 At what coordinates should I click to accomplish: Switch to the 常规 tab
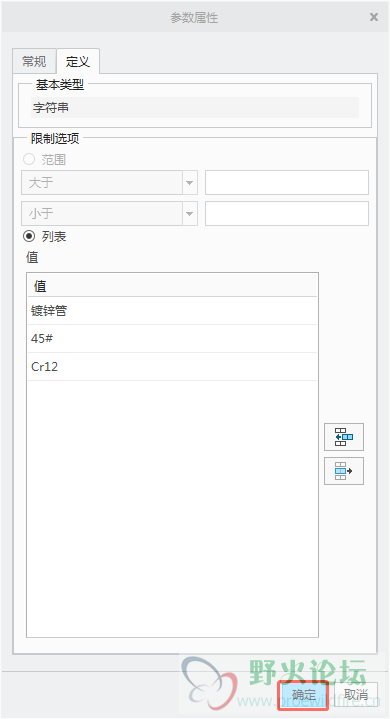34,61
